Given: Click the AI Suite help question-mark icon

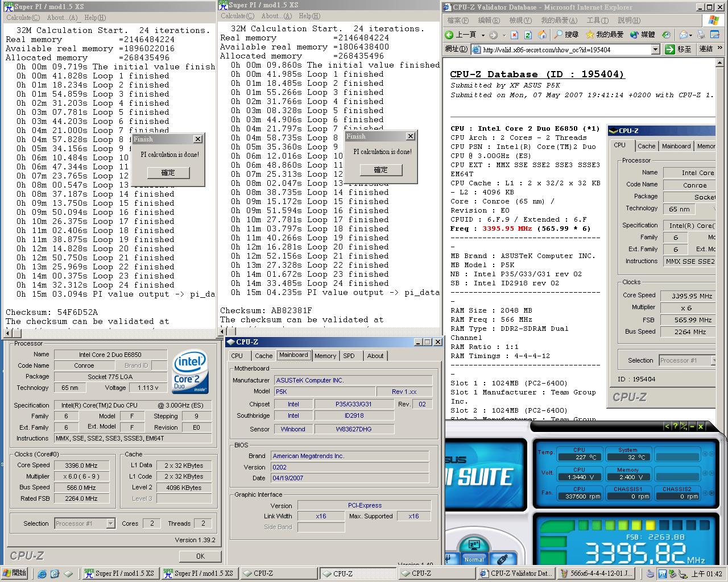Looking at the screenshot, I should coord(675,426).
